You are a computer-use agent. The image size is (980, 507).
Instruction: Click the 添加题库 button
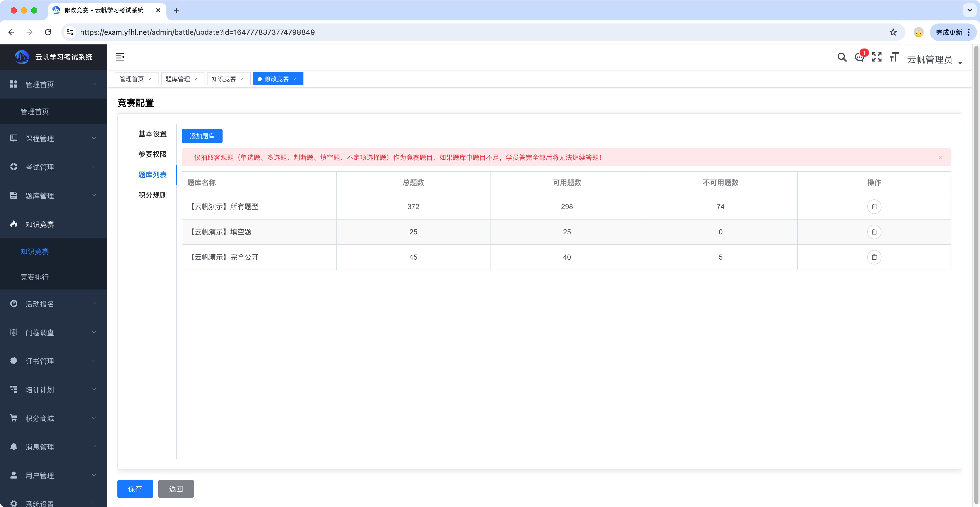click(x=202, y=136)
